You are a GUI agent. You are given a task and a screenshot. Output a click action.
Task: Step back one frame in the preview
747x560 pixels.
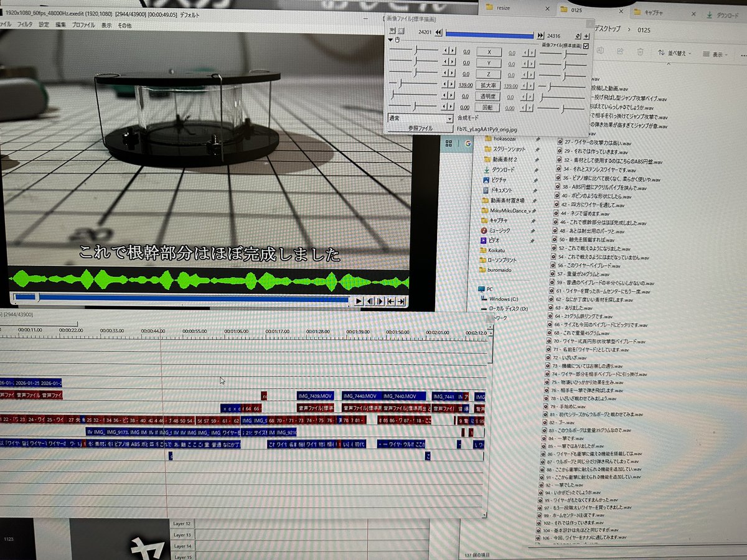(370, 301)
